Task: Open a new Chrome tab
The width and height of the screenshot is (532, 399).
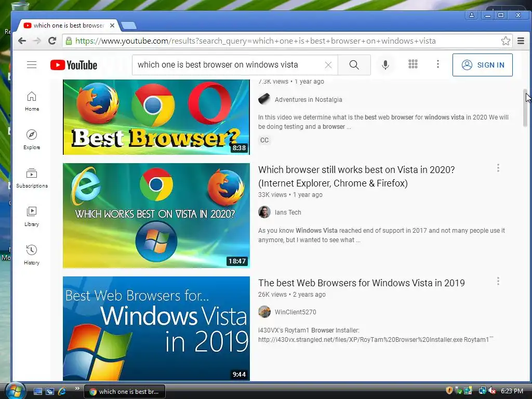Action: pyautogui.click(x=129, y=25)
